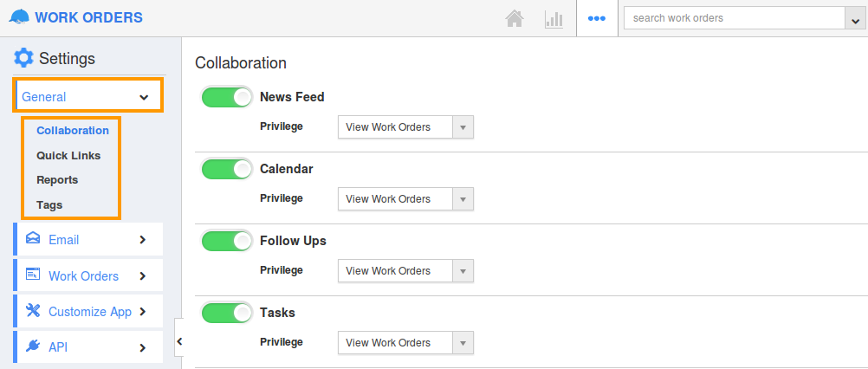Turn off the Calendar toggle
The width and height of the screenshot is (868, 369).
coord(227,169)
